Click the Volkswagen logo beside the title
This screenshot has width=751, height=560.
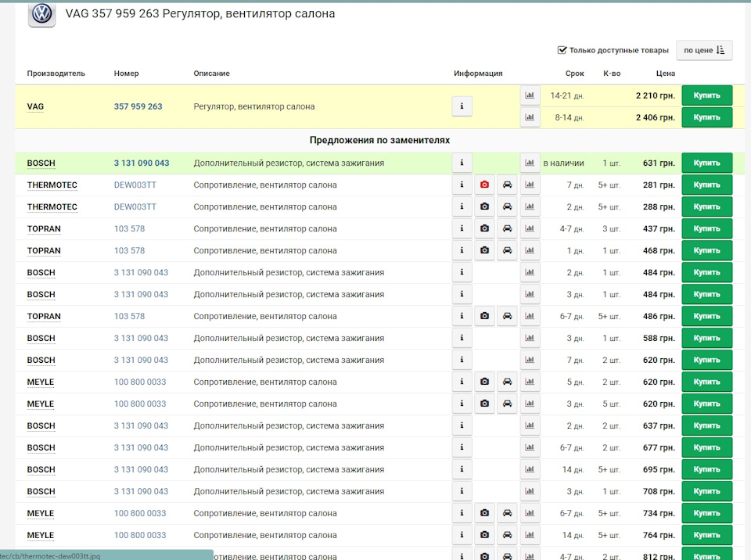click(x=41, y=14)
